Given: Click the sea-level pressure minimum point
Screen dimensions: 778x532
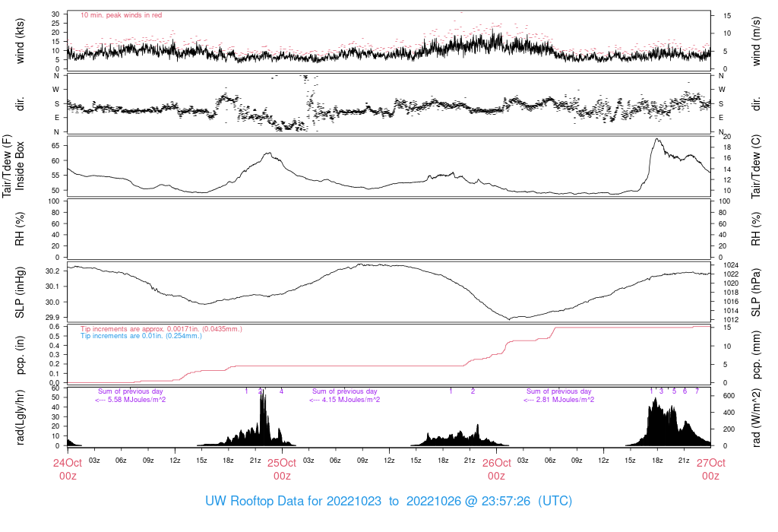Looking at the screenshot, I should (x=510, y=319).
